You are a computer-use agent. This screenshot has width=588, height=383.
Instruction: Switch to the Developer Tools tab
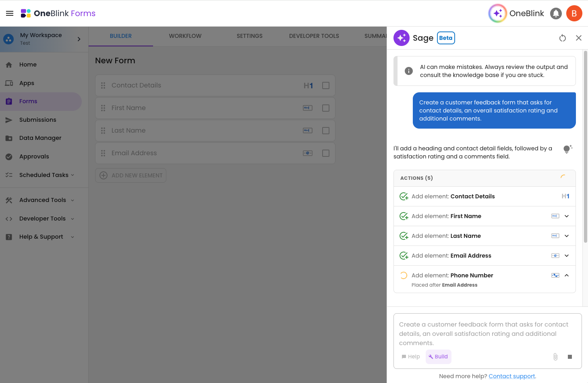click(x=314, y=36)
